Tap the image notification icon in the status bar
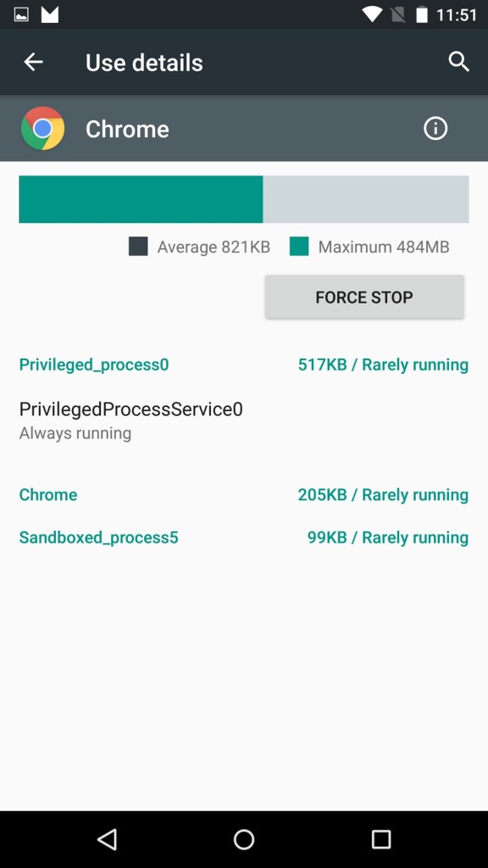The width and height of the screenshot is (488, 868). (21, 15)
